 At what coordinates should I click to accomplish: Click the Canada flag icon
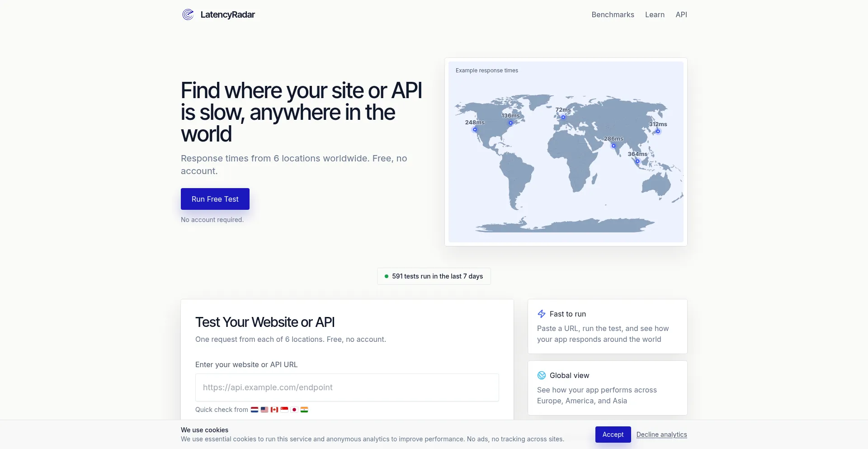(x=274, y=410)
